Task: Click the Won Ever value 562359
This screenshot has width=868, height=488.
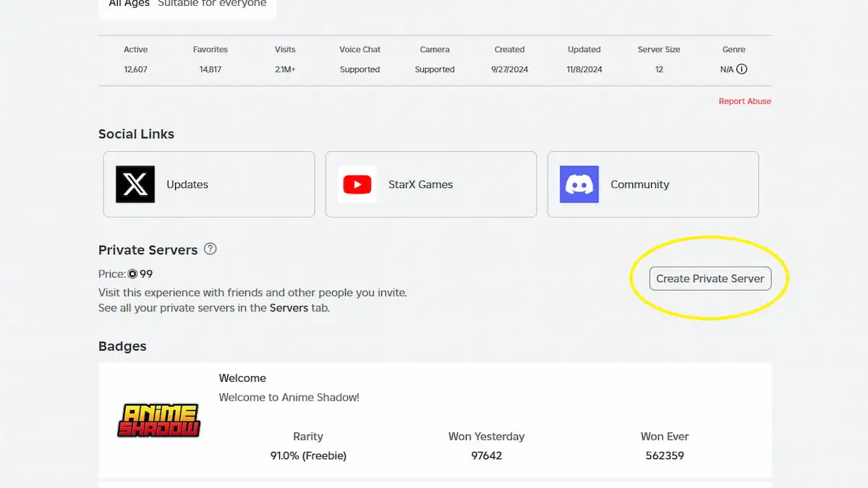Action: click(665, 455)
